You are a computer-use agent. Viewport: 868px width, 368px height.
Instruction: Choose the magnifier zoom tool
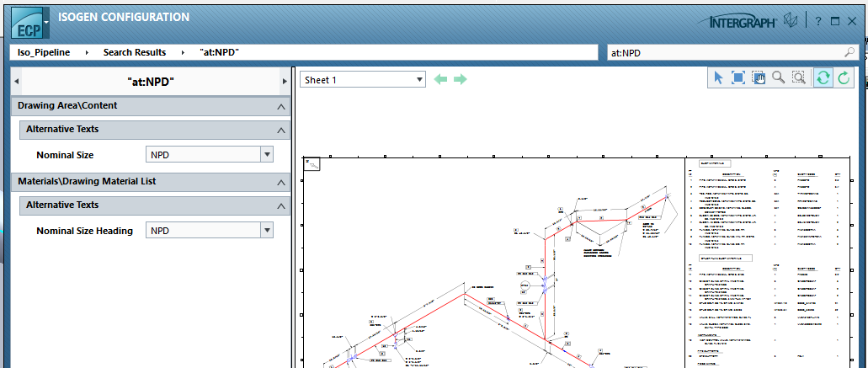click(x=778, y=78)
